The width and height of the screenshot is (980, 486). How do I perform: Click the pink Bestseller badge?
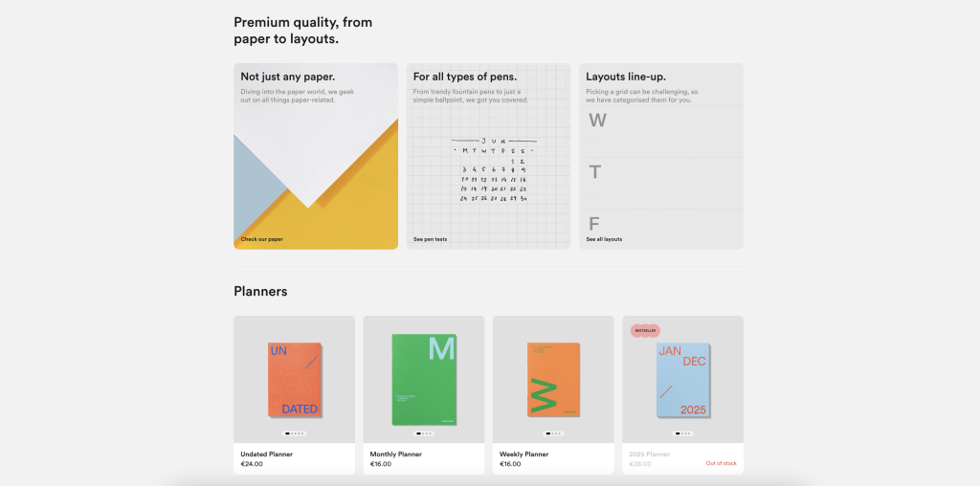(x=645, y=330)
